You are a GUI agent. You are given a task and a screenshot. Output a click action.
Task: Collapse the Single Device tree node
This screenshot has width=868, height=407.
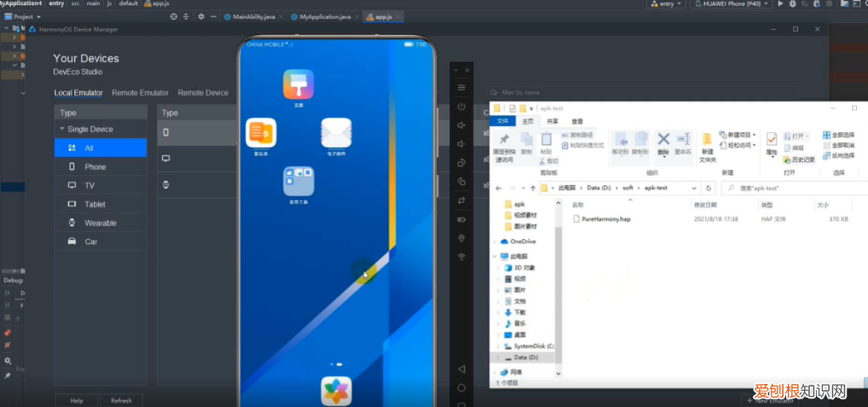pos(61,130)
